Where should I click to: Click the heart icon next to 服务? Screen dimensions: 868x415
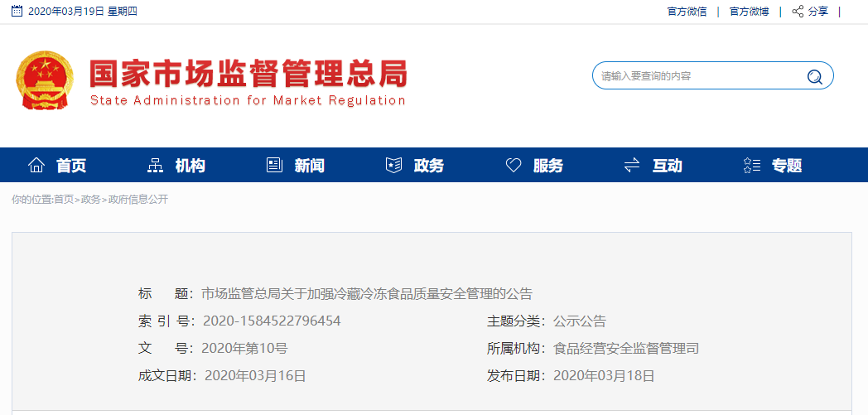[514, 165]
